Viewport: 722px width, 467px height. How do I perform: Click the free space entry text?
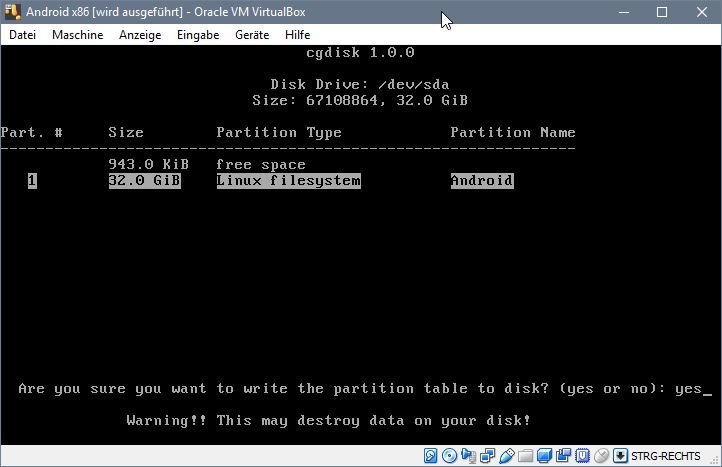(261, 164)
